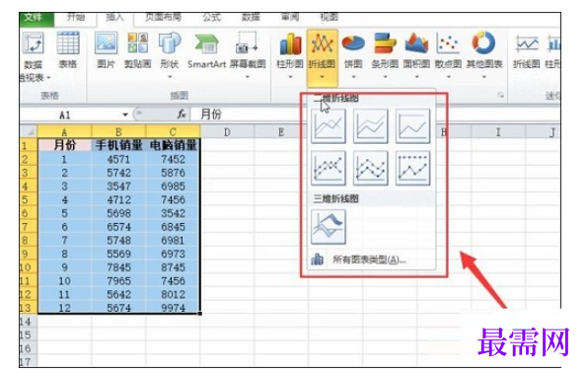Choose the 100% stacked line chart thumbnail

click(x=412, y=126)
